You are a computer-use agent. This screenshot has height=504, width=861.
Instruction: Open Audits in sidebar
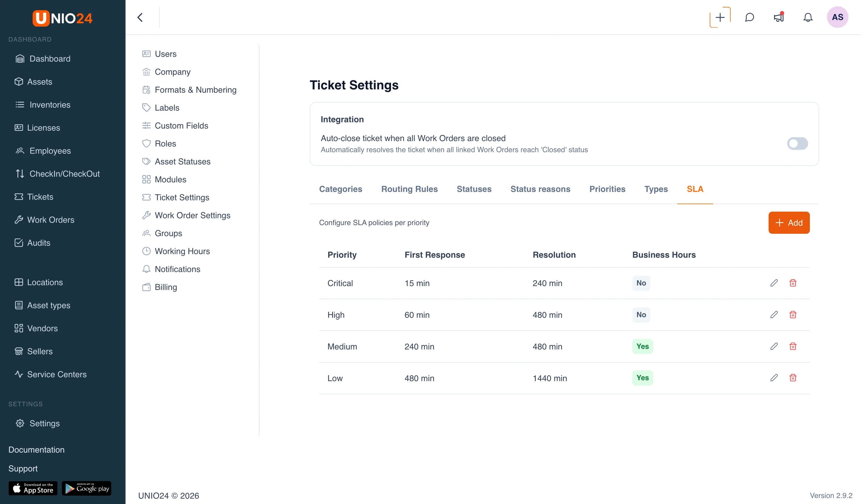click(33, 243)
